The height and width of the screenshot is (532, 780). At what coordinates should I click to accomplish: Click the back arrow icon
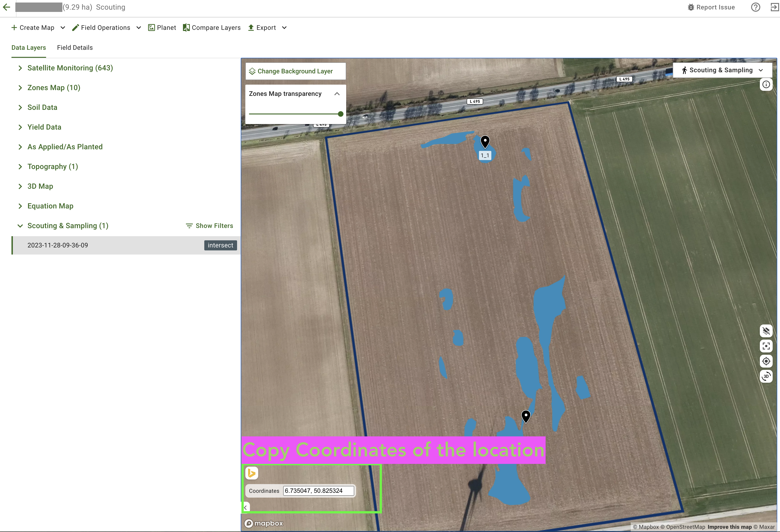pos(6,7)
